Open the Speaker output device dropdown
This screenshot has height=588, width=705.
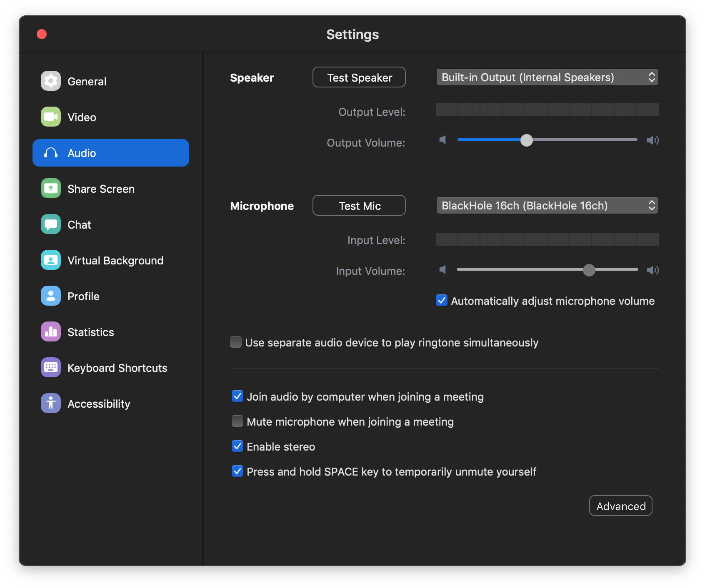(547, 77)
